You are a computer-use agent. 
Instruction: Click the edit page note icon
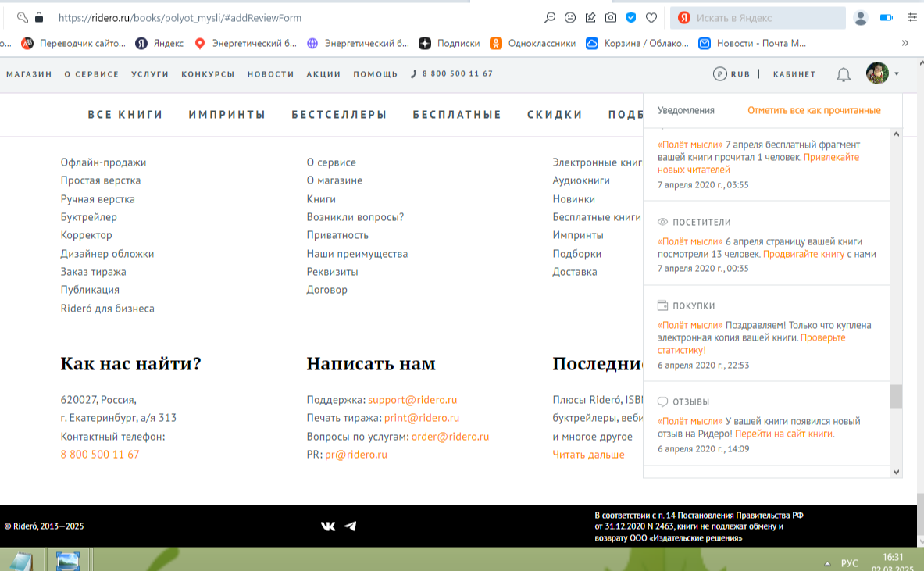tap(590, 18)
